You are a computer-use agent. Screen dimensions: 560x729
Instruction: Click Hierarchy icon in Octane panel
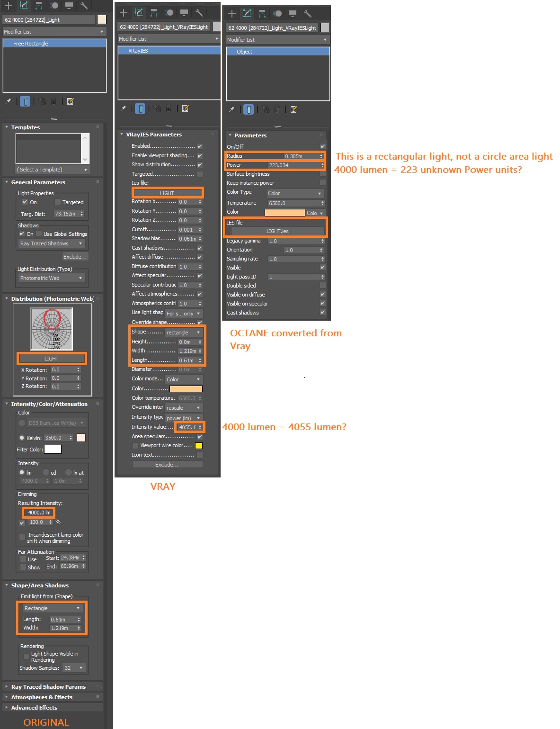pos(262,14)
